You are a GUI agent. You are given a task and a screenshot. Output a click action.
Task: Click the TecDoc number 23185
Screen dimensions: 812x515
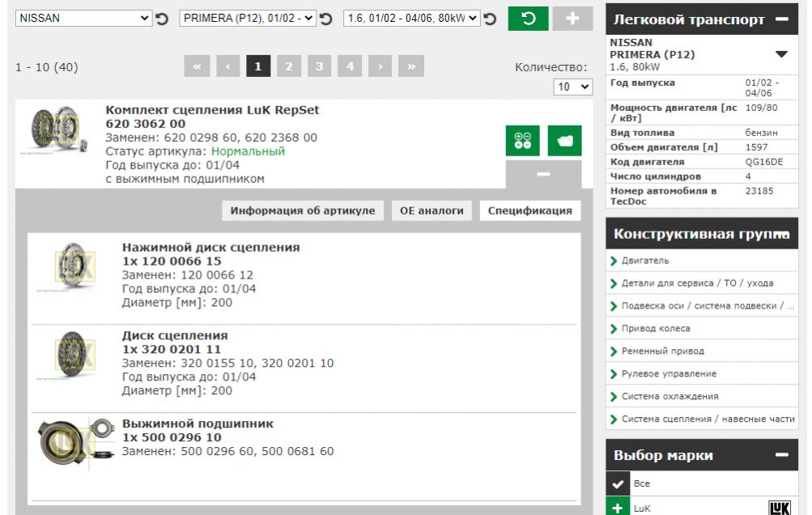pos(759,190)
